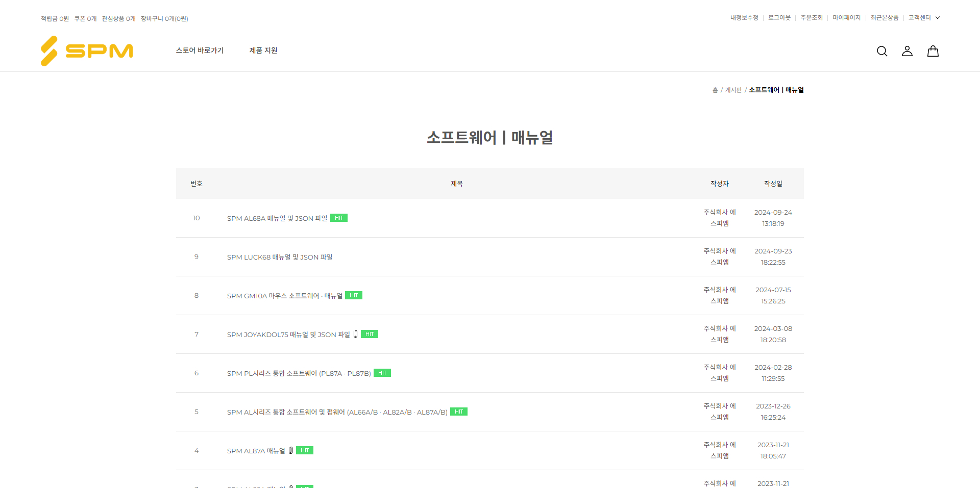Open SPM AL68A 매뉴얼 및 JSON 파일 post
The height and width of the screenshot is (488, 980).
(x=277, y=218)
